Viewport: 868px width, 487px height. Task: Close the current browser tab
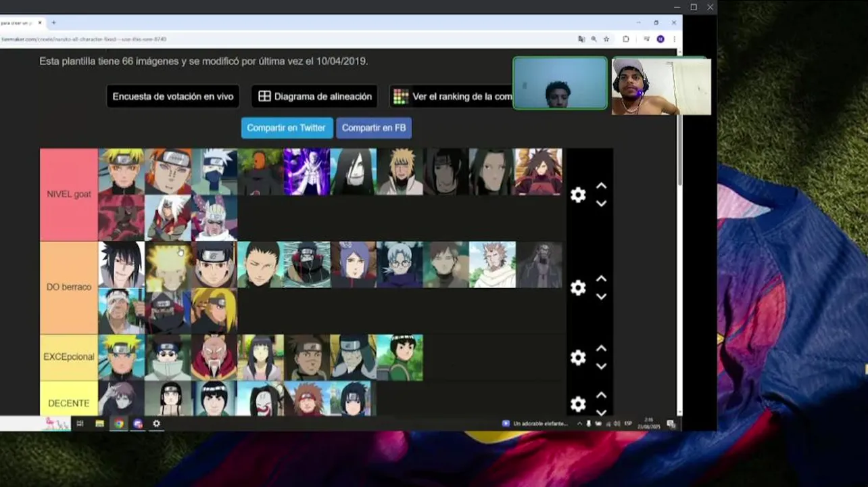tap(40, 22)
